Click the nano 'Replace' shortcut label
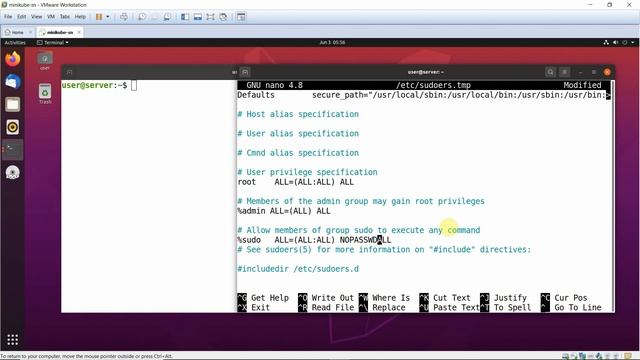This screenshot has height=360, width=640. click(389, 308)
